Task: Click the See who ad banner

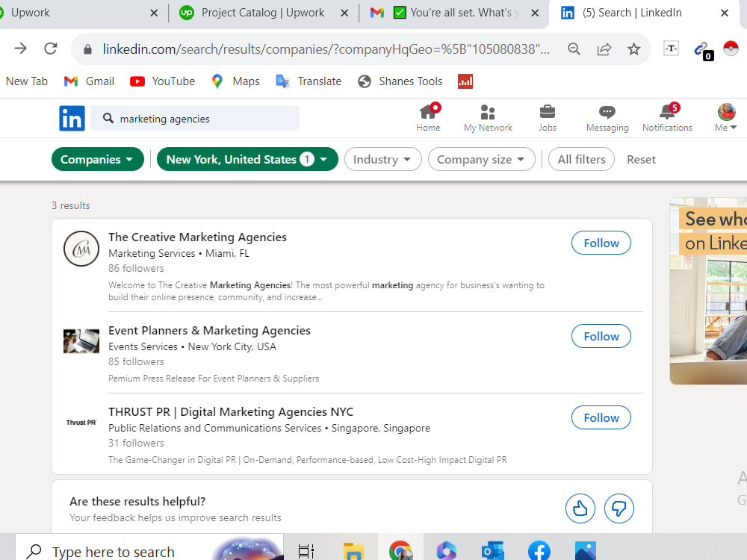Action: (x=708, y=291)
